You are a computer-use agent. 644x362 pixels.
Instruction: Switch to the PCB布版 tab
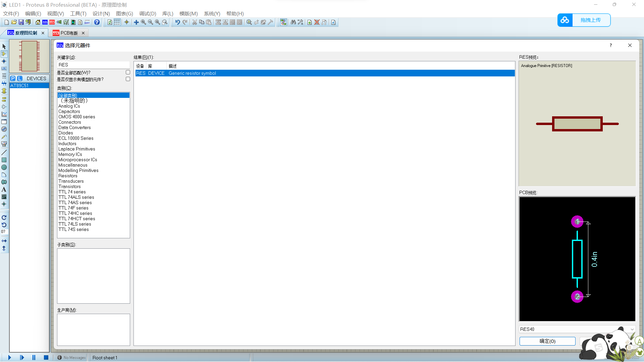[69, 33]
